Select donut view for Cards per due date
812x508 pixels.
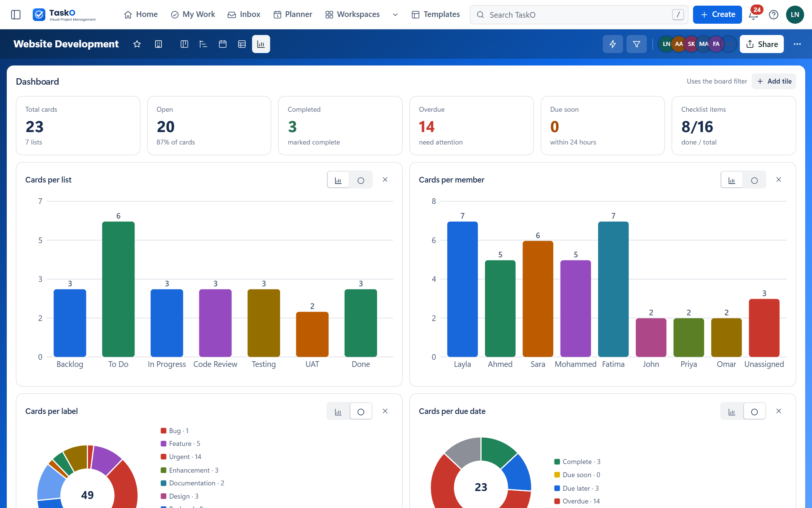(754, 411)
